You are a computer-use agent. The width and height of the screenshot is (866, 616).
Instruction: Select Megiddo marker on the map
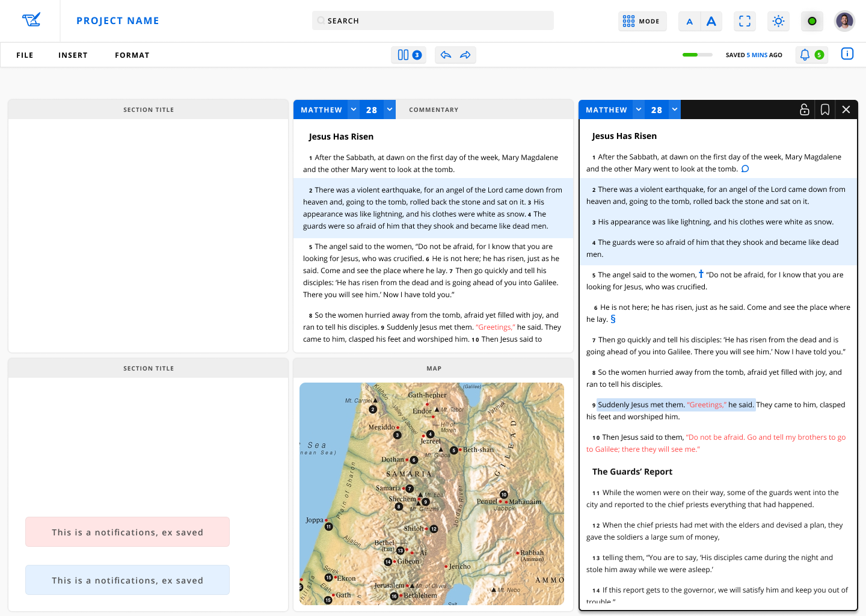point(397,435)
